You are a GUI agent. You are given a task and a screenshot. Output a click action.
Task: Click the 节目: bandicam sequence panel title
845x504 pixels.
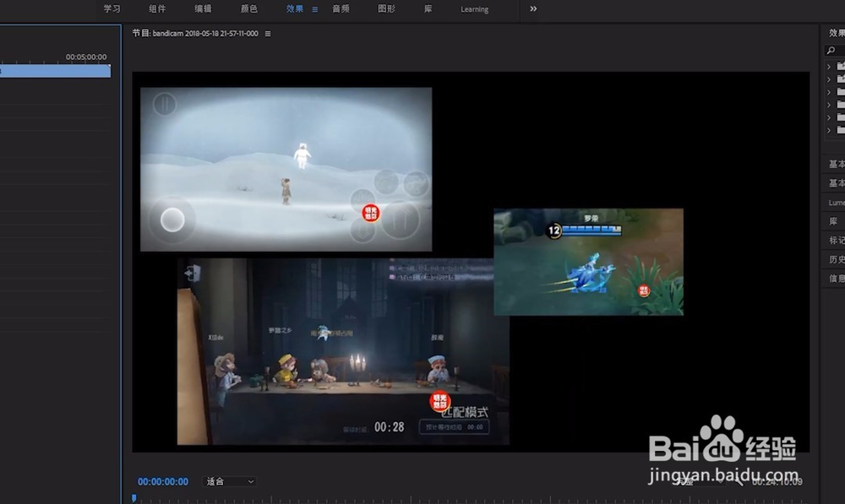click(x=195, y=34)
